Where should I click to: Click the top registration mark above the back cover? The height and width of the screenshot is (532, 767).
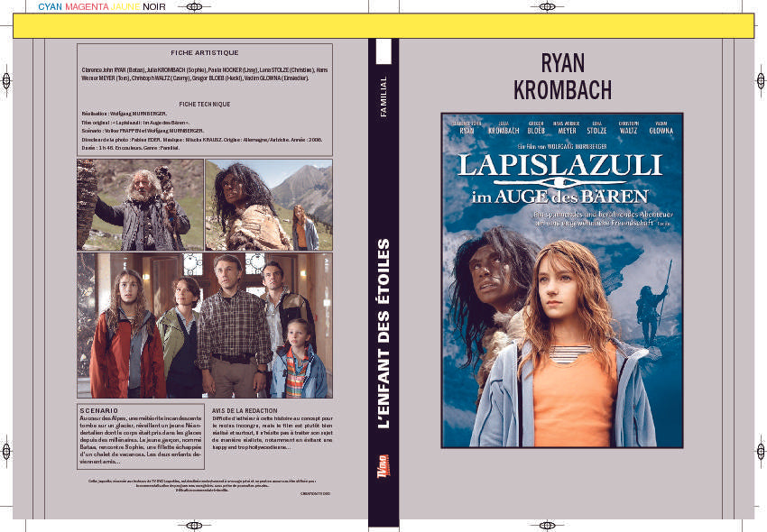pyautogui.click(x=193, y=8)
